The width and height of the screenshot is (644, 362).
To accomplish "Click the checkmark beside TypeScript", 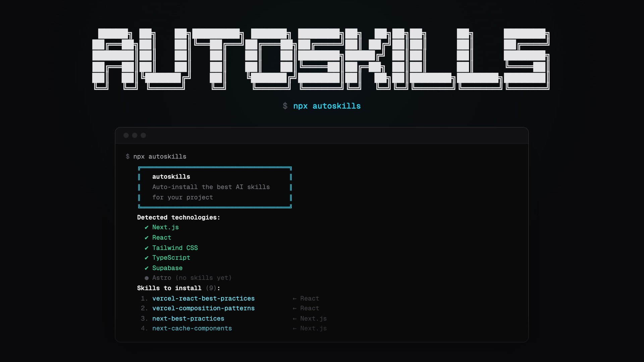I will click(147, 258).
